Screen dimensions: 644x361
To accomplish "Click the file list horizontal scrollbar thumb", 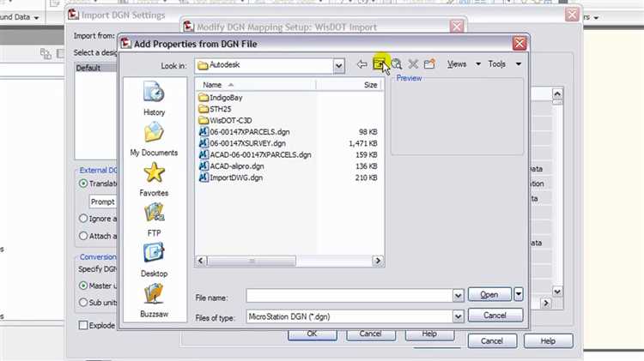I will click(252, 261).
